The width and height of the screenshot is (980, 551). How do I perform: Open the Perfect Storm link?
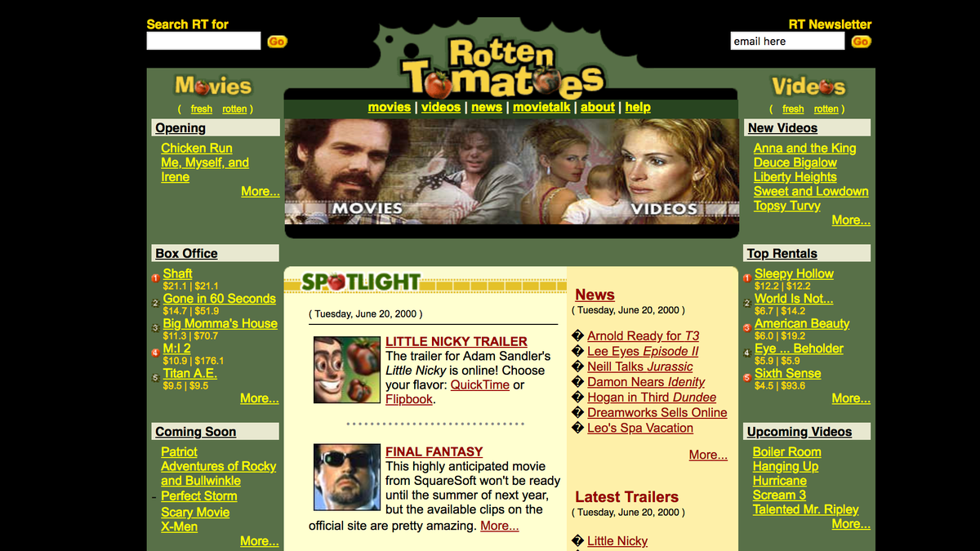click(199, 495)
